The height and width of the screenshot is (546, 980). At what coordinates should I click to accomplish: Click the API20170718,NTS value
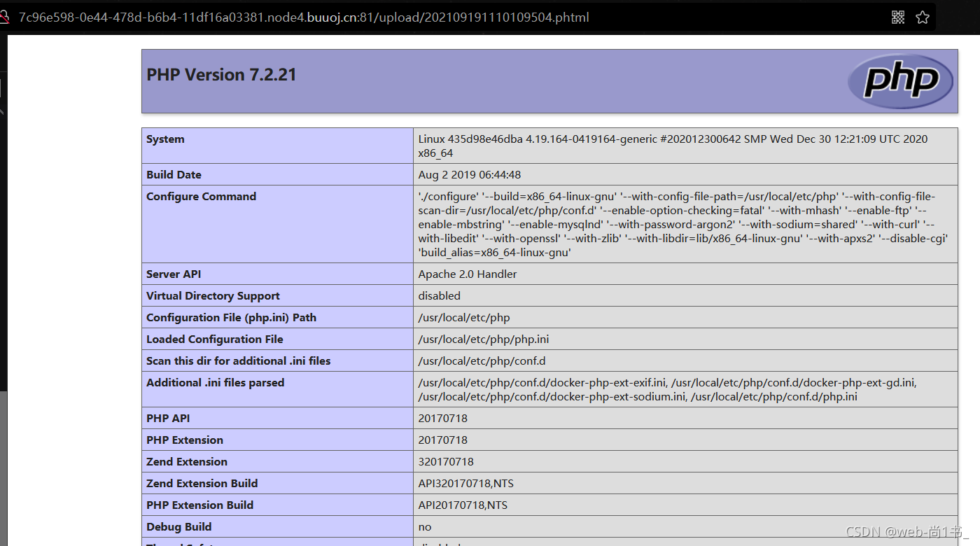[463, 505]
